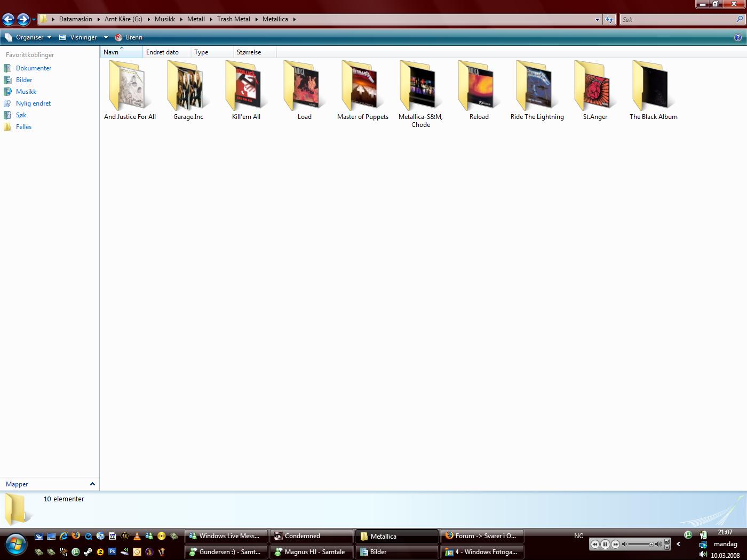Select the And Justice For All folder
This screenshot has height=560, width=747.
tap(130, 90)
